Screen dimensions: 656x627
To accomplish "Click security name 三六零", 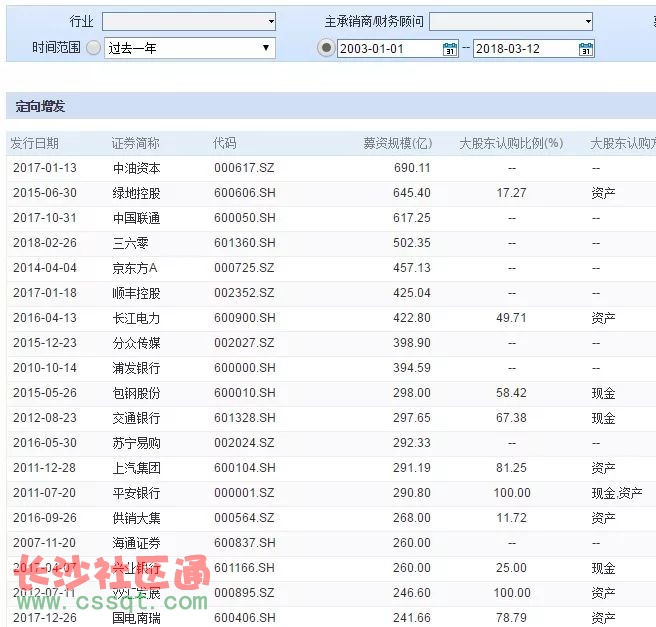I will click(x=131, y=243).
